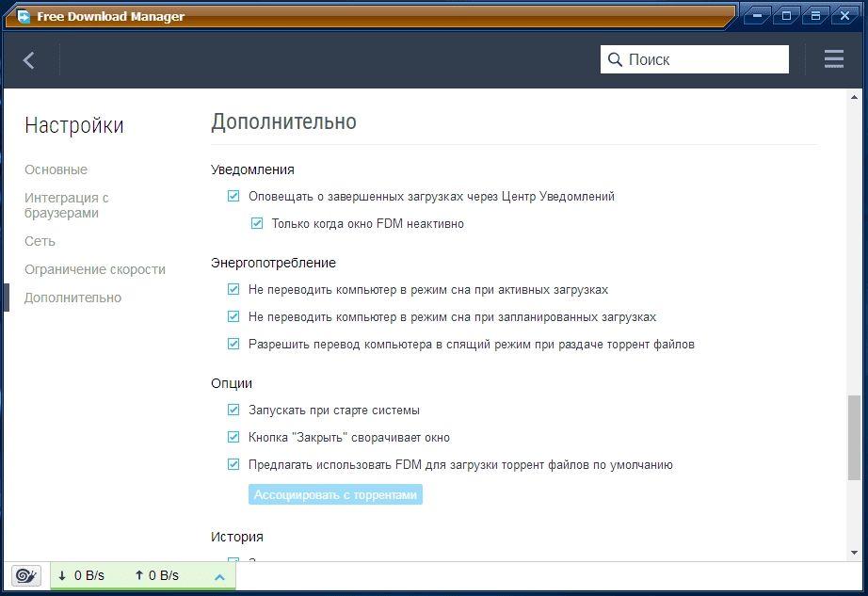Click the 0 B/s upload speed text
This screenshot has width=868, height=596.
tap(164, 575)
